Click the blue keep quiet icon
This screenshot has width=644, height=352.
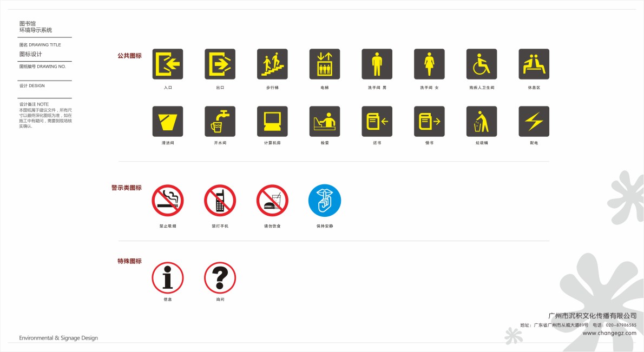[x=325, y=201]
